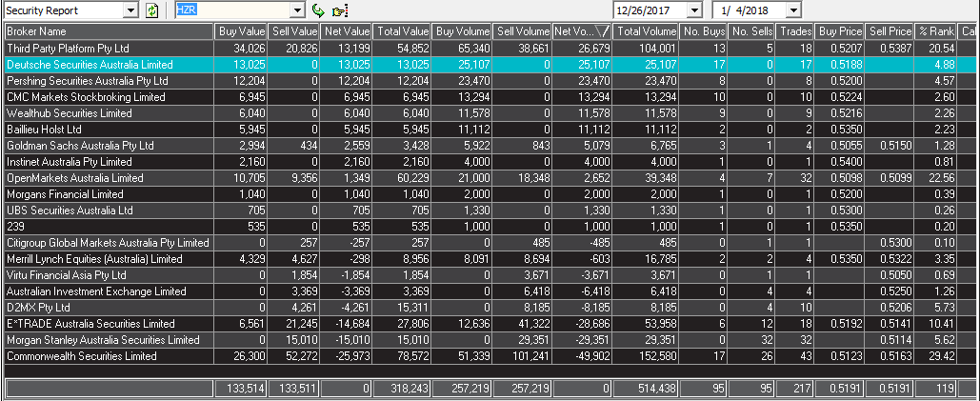
Task: Open the Security Report type dropdown
Action: point(130,10)
